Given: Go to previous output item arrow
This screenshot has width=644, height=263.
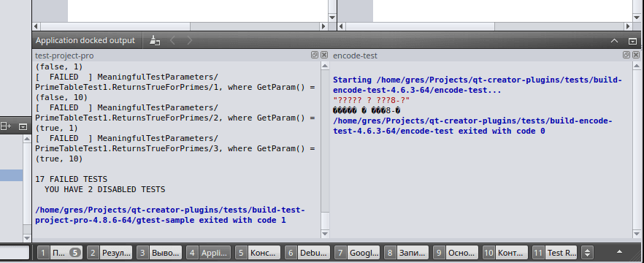Looking at the screenshot, I should tap(173, 40).
